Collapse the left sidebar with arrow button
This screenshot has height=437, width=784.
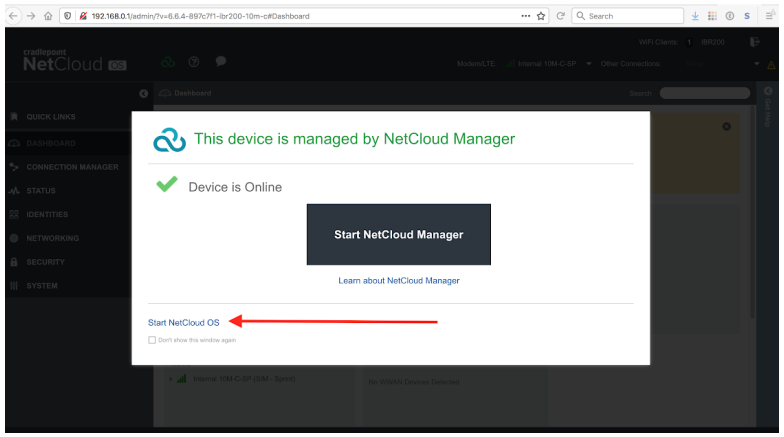[143, 93]
